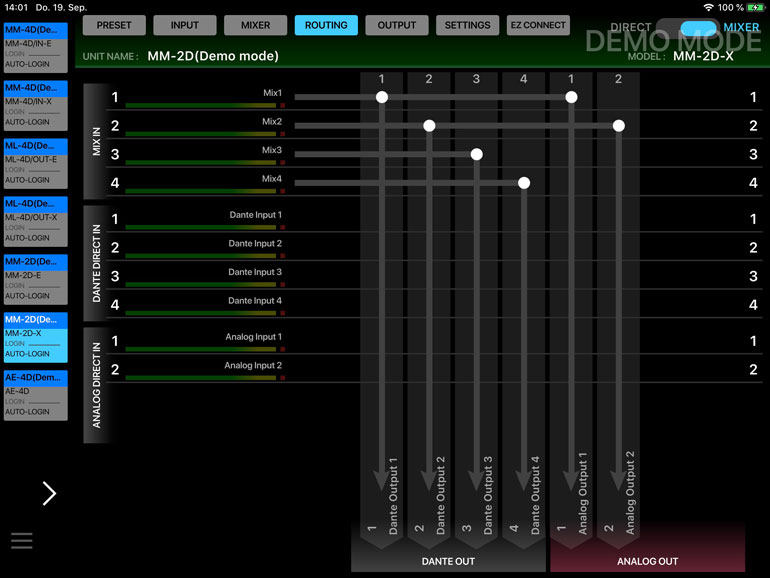Click the model name MM-2D-X

(x=703, y=56)
